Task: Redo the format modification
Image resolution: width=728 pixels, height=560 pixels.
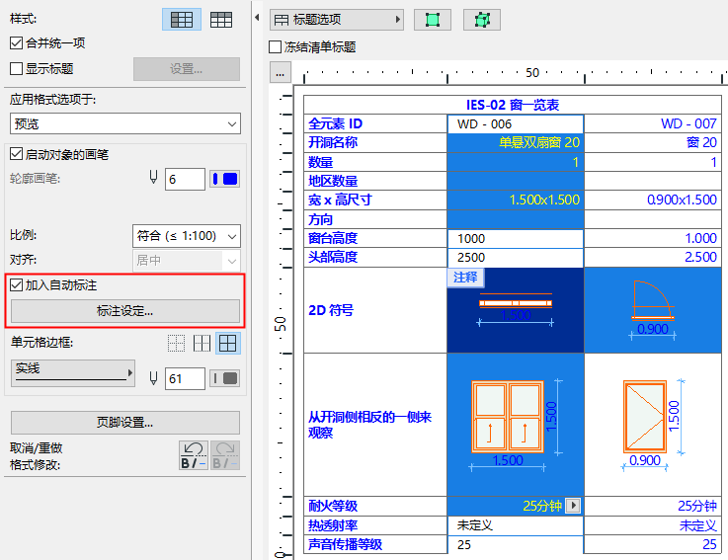Action: [225, 455]
